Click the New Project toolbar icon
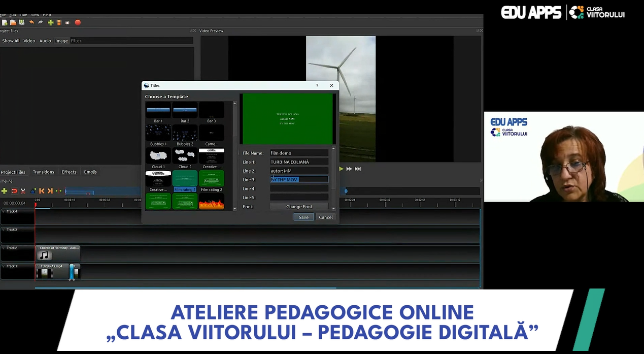 click(x=5, y=23)
